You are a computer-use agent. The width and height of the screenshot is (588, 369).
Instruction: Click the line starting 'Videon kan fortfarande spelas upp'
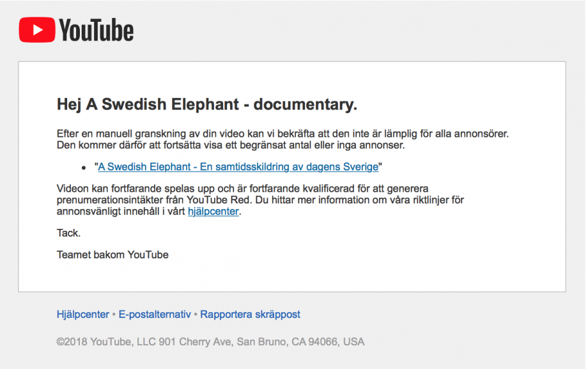tap(242, 189)
